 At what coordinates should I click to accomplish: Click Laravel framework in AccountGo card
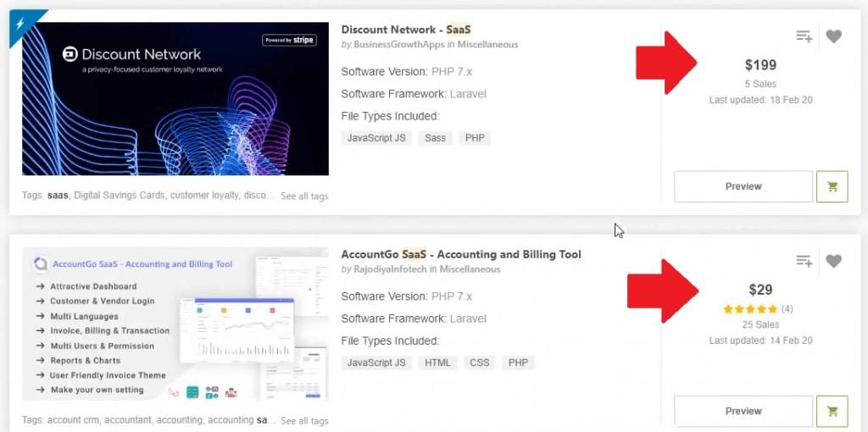[468, 318]
